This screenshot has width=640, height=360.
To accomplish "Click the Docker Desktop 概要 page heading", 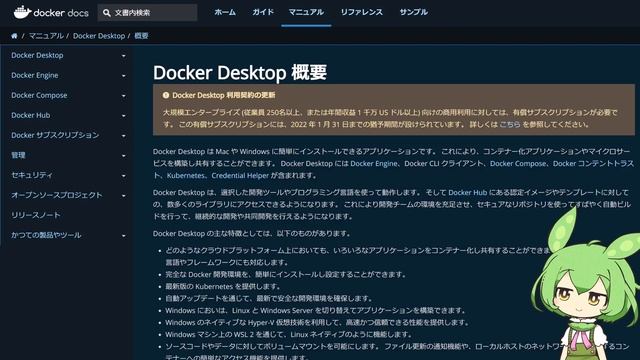I will (240, 72).
